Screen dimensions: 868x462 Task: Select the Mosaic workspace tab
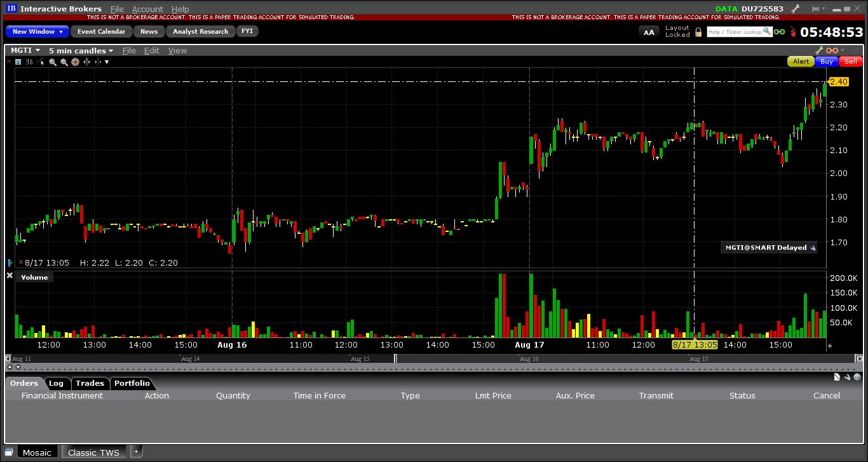tap(36, 452)
